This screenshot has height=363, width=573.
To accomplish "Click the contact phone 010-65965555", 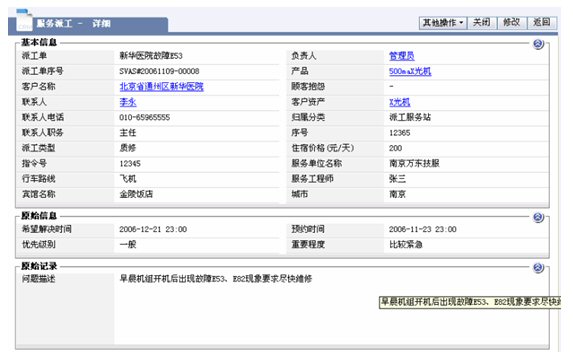I will pyautogui.click(x=145, y=117).
